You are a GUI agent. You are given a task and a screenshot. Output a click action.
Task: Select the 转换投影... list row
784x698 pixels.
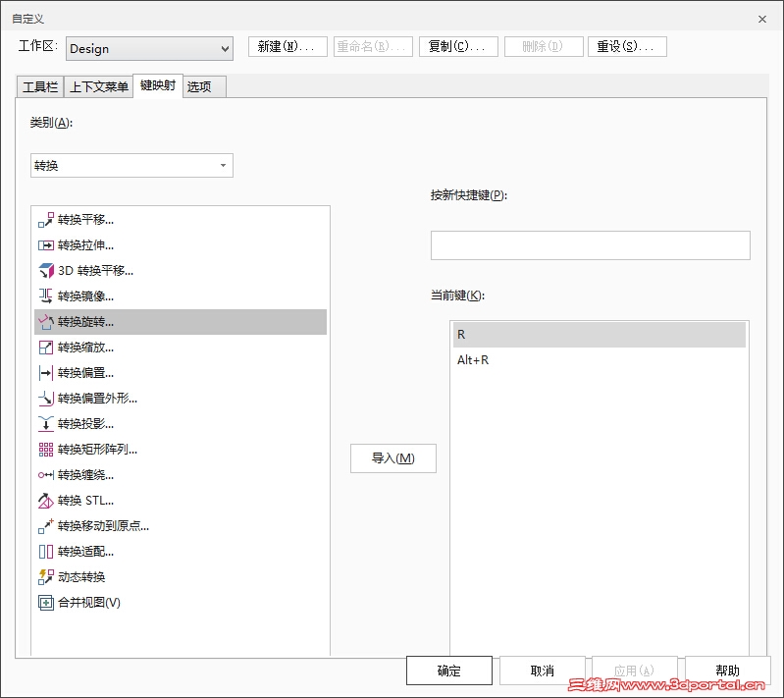click(x=181, y=424)
